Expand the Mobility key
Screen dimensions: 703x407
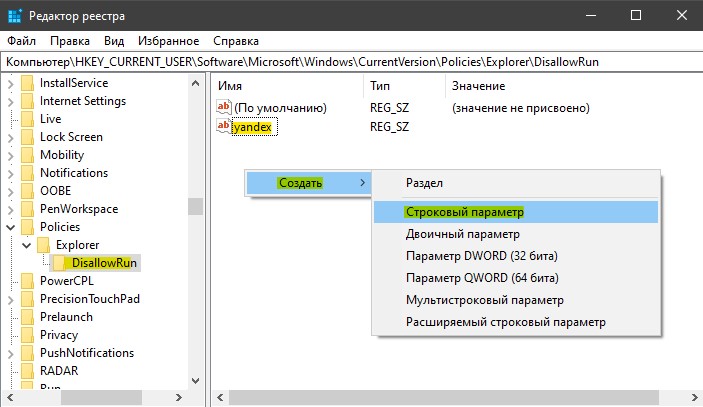[11, 155]
